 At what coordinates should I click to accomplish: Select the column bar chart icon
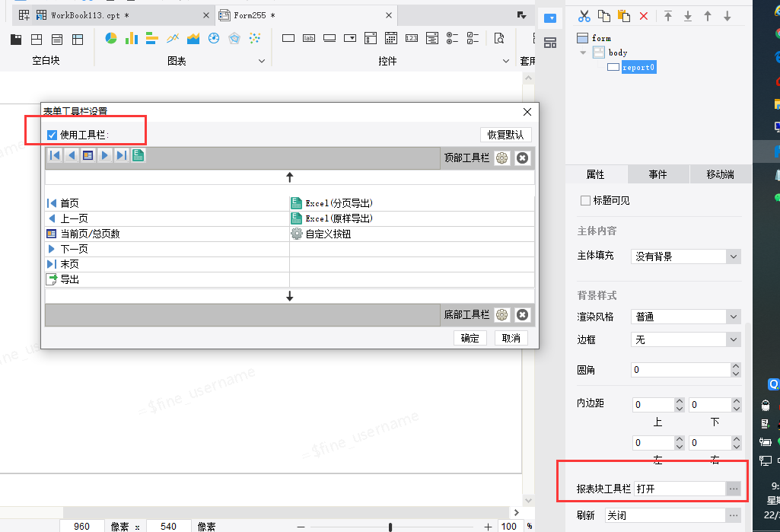[x=132, y=38]
